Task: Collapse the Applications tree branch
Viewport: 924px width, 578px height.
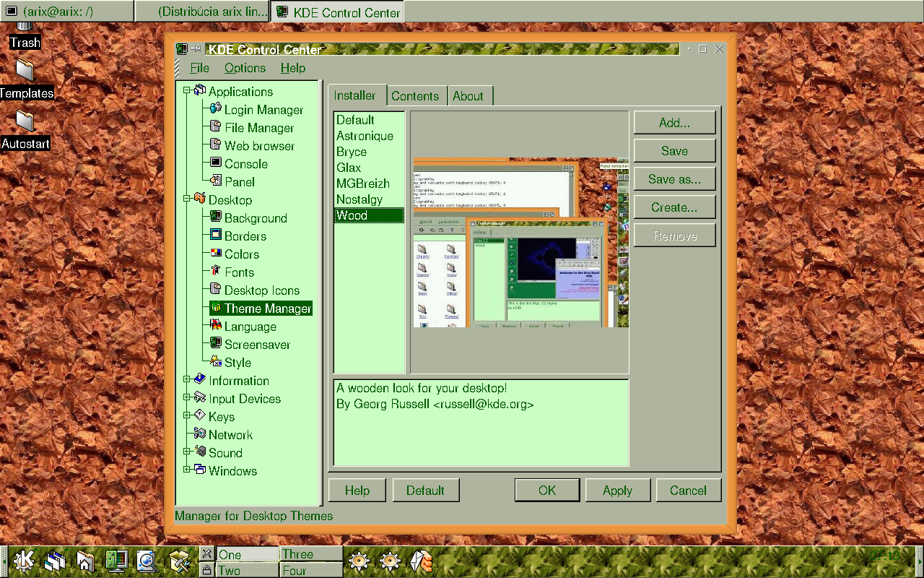Action: point(186,90)
